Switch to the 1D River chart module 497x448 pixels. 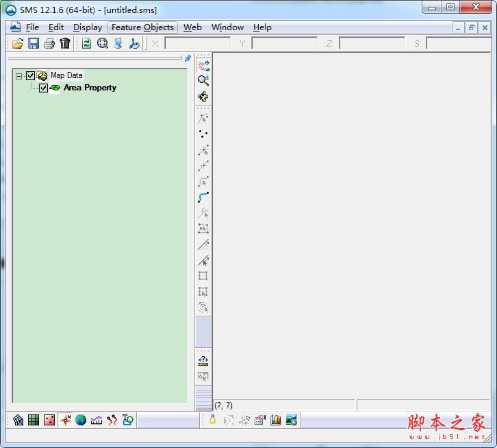pos(97,420)
